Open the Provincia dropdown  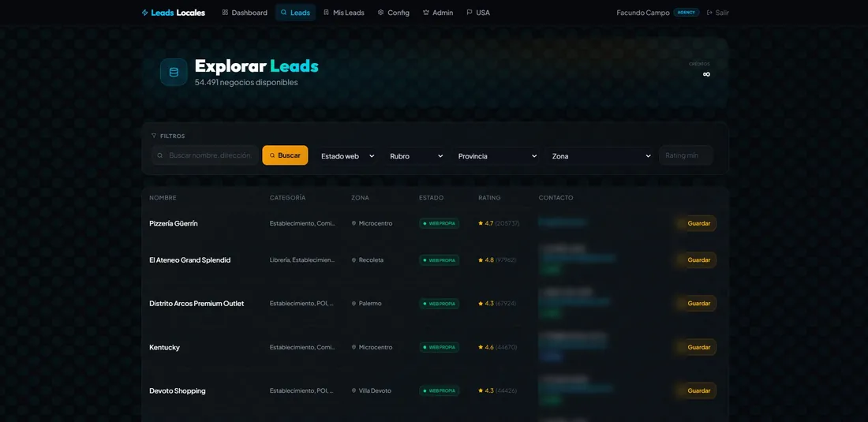pyautogui.click(x=496, y=156)
